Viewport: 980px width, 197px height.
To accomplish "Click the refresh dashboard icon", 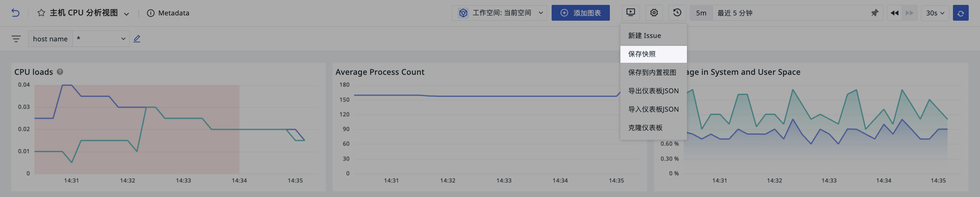I will coord(960,13).
